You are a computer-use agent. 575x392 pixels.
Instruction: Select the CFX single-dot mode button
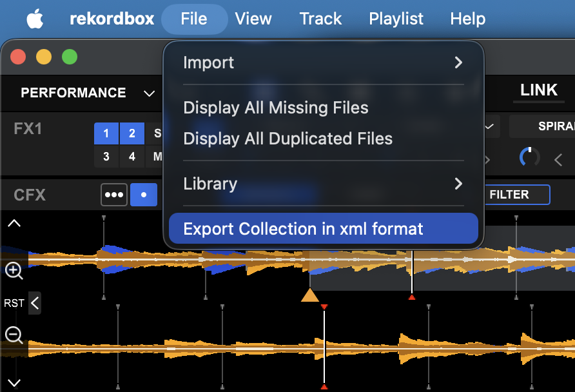coord(144,195)
